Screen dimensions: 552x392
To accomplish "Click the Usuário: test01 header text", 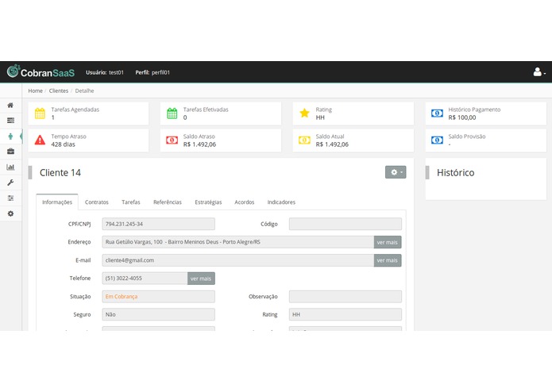I will pos(105,72).
